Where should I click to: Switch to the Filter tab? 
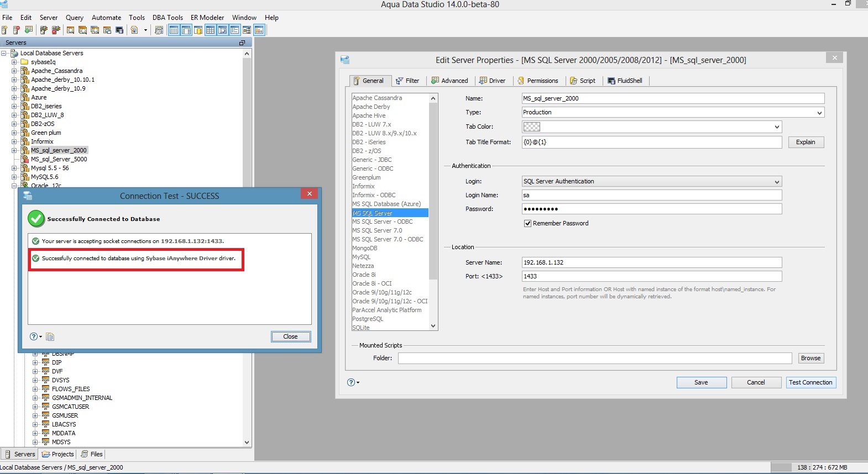[407, 81]
